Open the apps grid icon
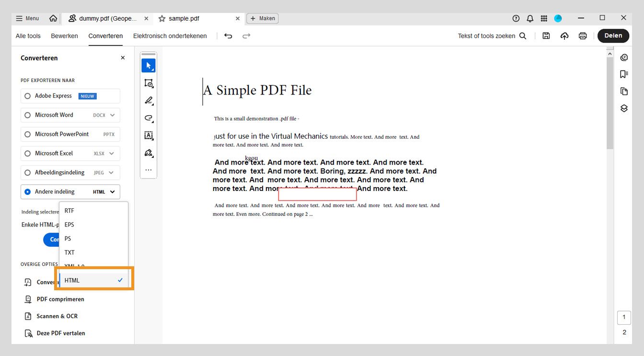 (544, 18)
